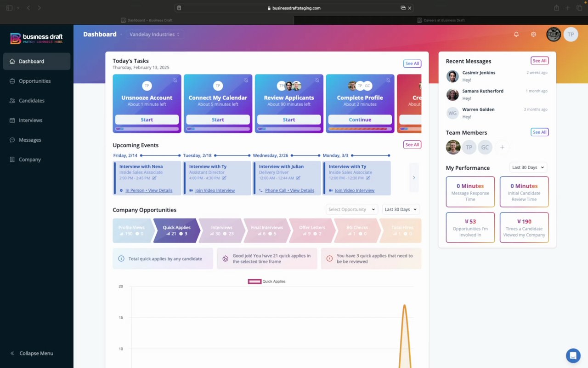This screenshot has width=588, height=368.
Task: Open the Vandelay Industries company dropdown
Action: (x=154, y=34)
